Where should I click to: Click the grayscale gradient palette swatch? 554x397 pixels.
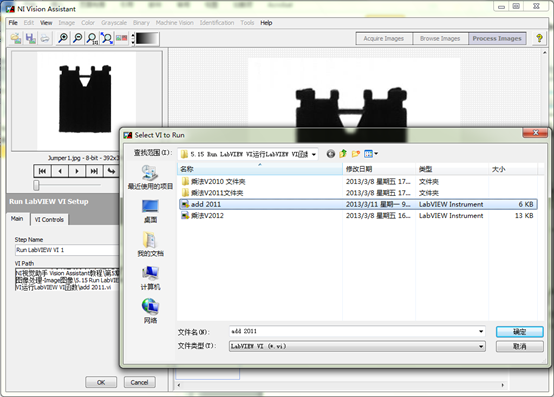[147, 39]
